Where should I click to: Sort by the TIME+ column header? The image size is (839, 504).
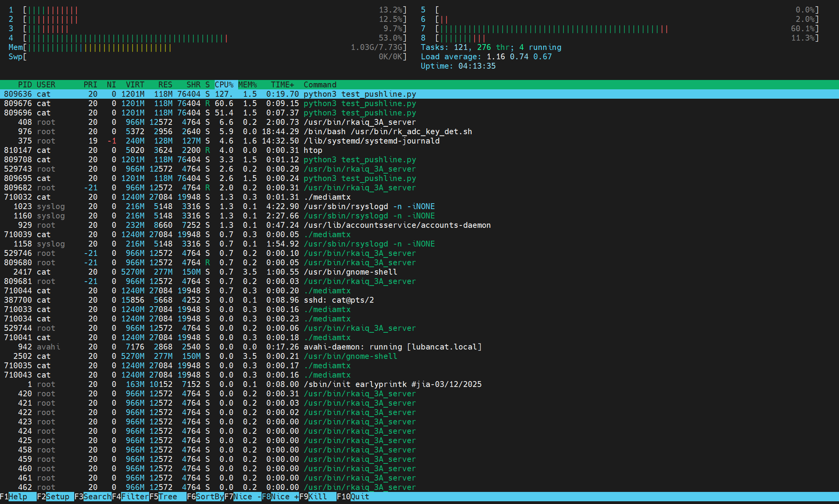coord(282,85)
